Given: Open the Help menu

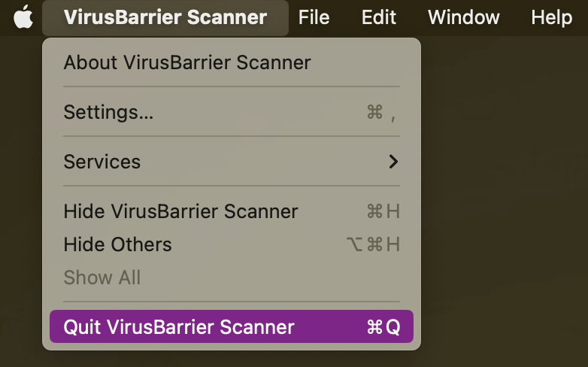Looking at the screenshot, I should pyautogui.click(x=552, y=17).
